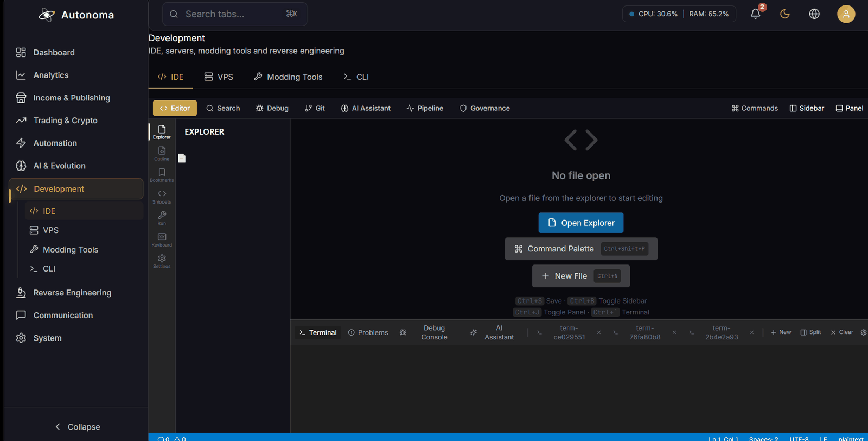Close terminal term-76fa80b8
Screen dimensions: 868x441
[x=674, y=332]
